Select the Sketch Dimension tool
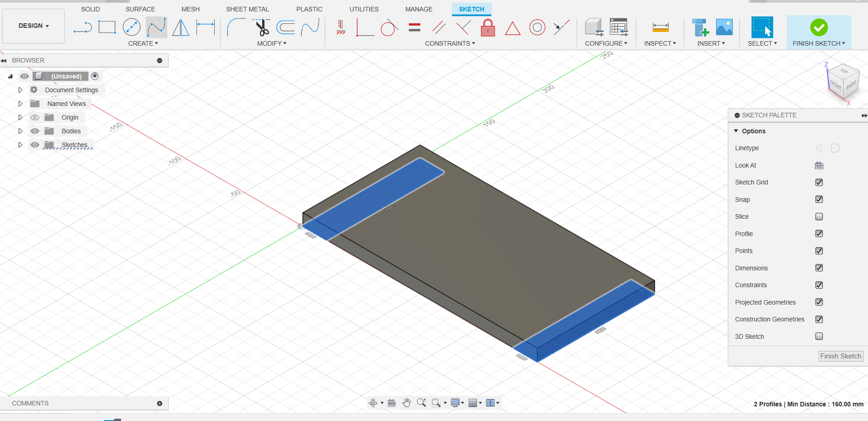 coord(206,27)
